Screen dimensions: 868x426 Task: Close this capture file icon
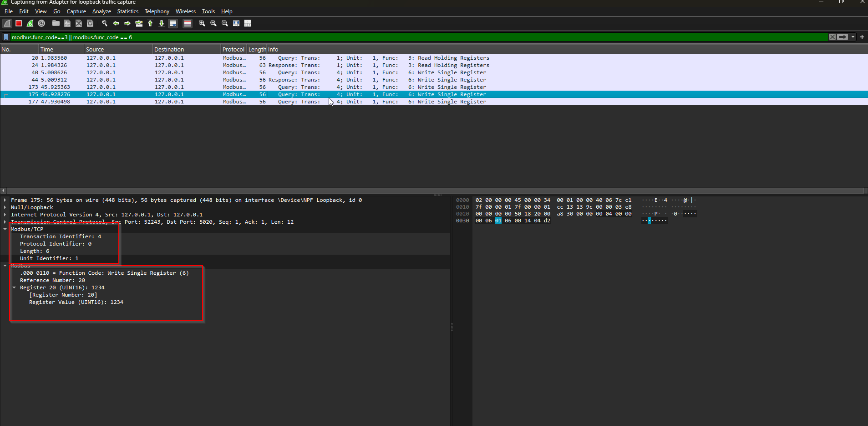tap(79, 23)
